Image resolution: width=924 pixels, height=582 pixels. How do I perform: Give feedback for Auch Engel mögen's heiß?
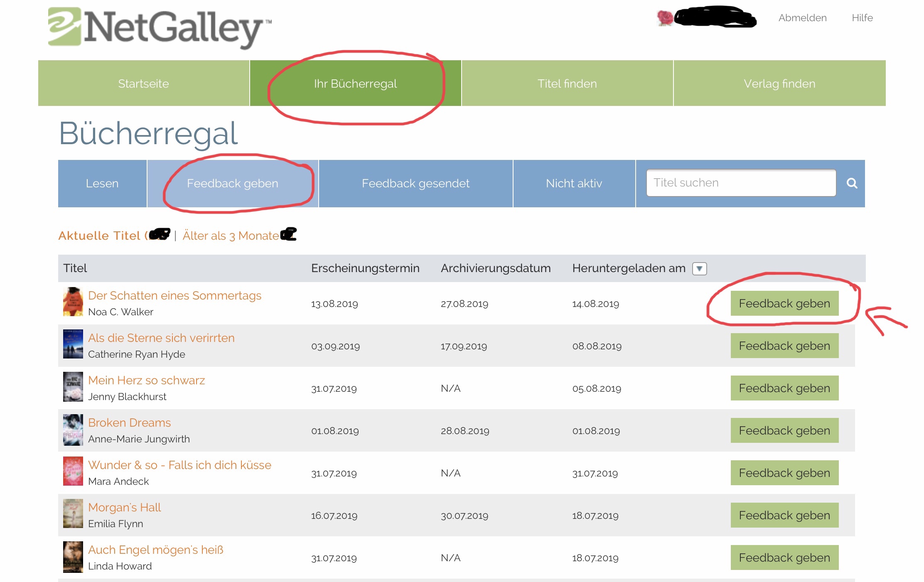click(784, 557)
